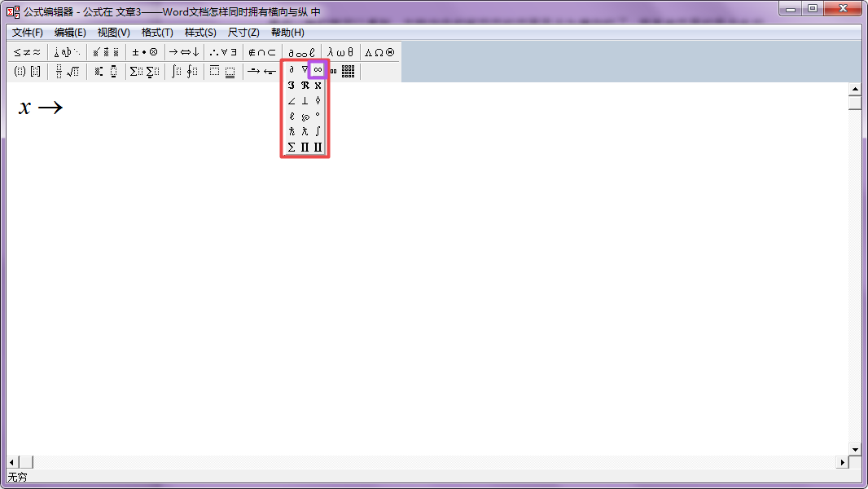Select the integral ∫ symbol in the palette
This screenshot has width=868, height=489.
point(318,132)
